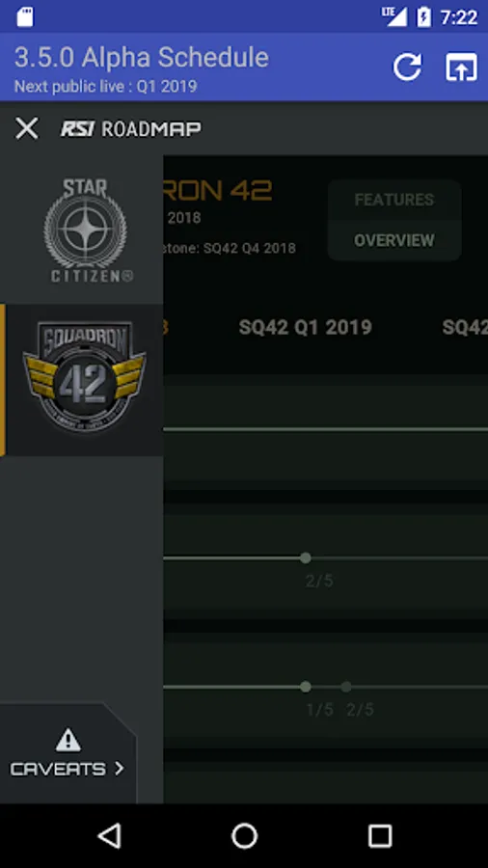
Task: Tap the refresh icon in the app bar
Action: 407,67
